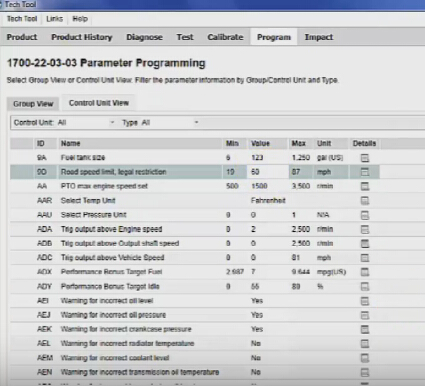Click the ID cell AAR

[x=44, y=201]
